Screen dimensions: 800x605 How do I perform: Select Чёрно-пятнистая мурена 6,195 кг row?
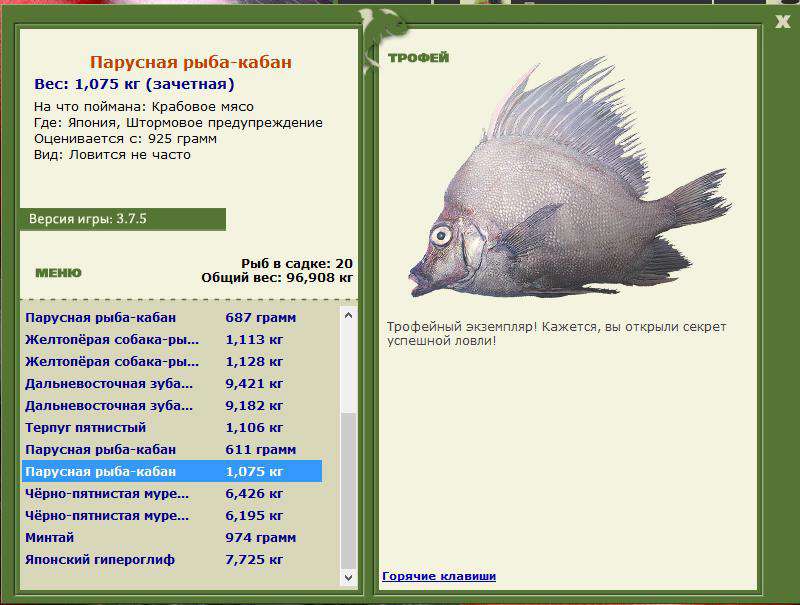tap(172, 515)
